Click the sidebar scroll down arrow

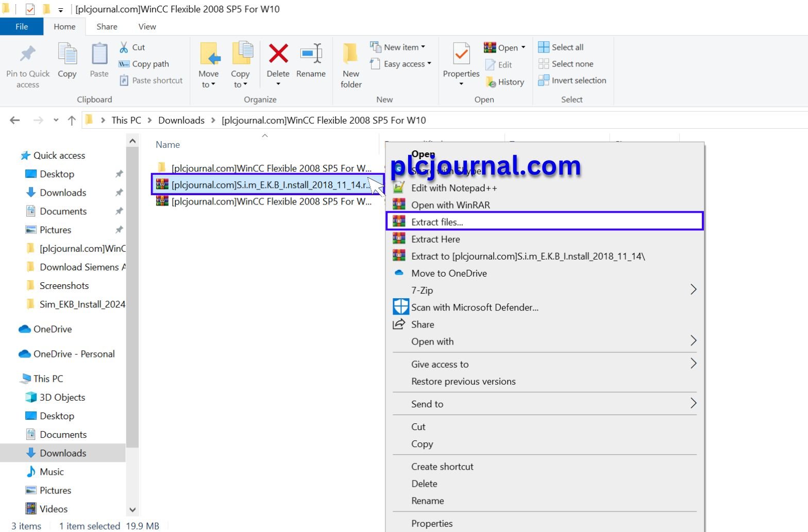(x=132, y=510)
